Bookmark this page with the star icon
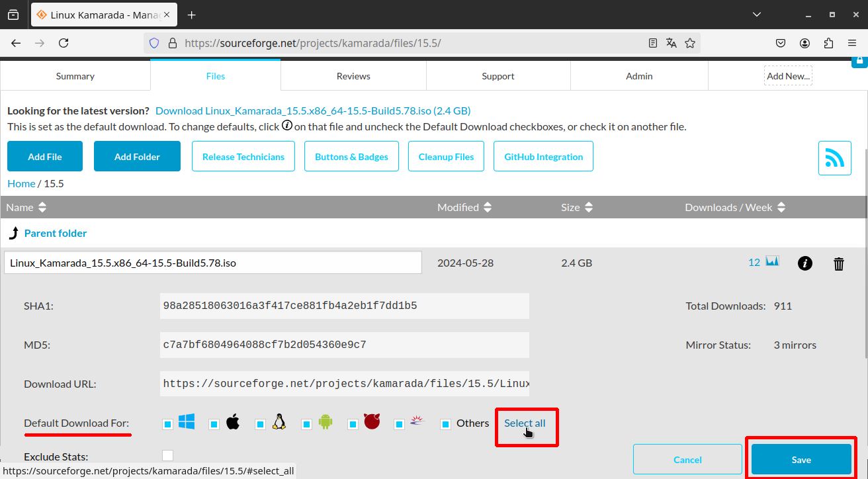Viewport: 868px width, 479px height. [x=690, y=43]
